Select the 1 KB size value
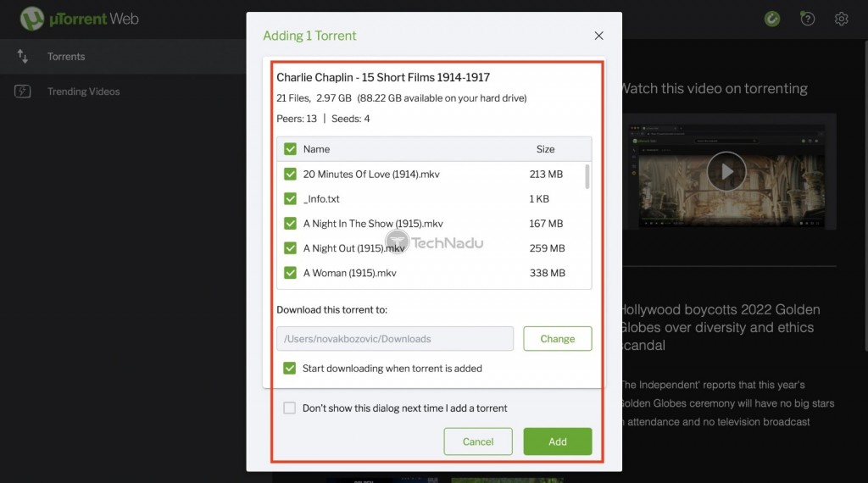The height and width of the screenshot is (483, 868). (x=539, y=199)
